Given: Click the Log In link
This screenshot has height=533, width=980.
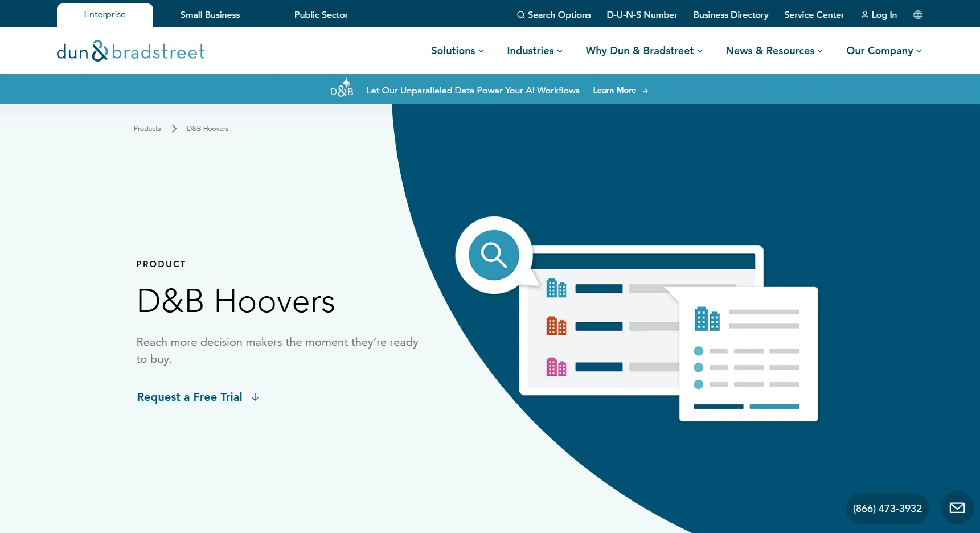Looking at the screenshot, I should 879,15.
